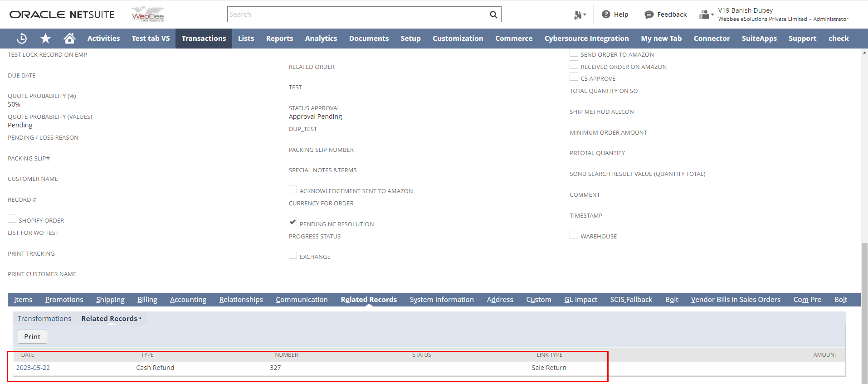Switch to the Relationships subtab
The height and width of the screenshot is (384, 868).
click(x=241, y=299)
